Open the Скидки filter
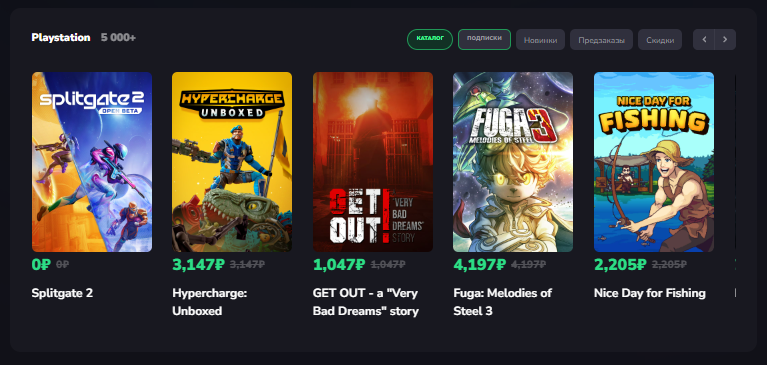Viewport: 767px width, 365px height. [660, 40]
